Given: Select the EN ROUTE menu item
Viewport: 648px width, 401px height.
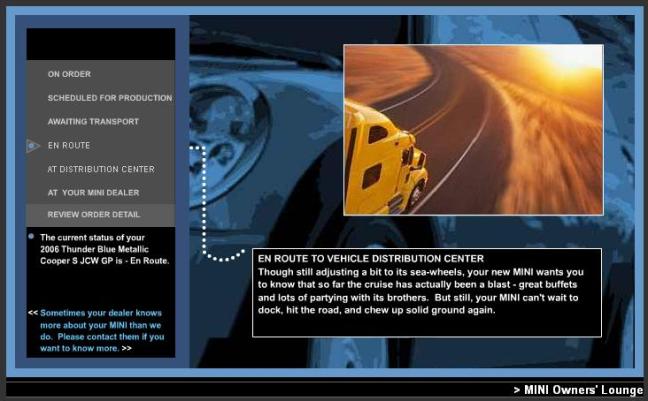Looking at the screenshot, I should coord(69,146).
